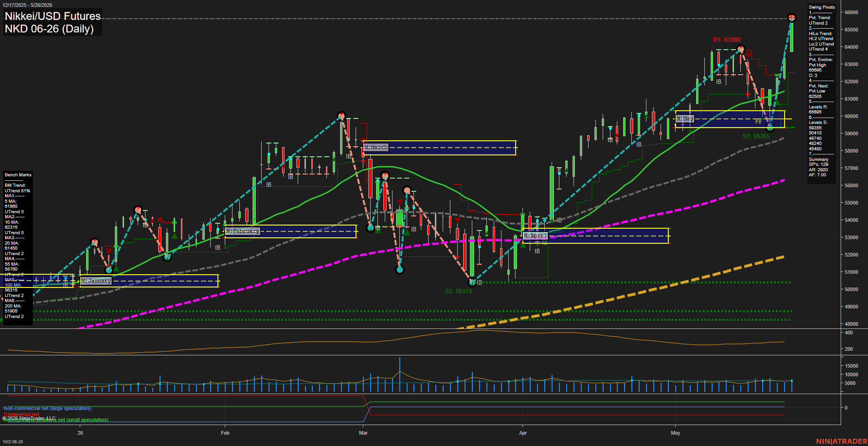Click the M:April monthly range label
868x446 pixels.
click(x=535, y=236)
